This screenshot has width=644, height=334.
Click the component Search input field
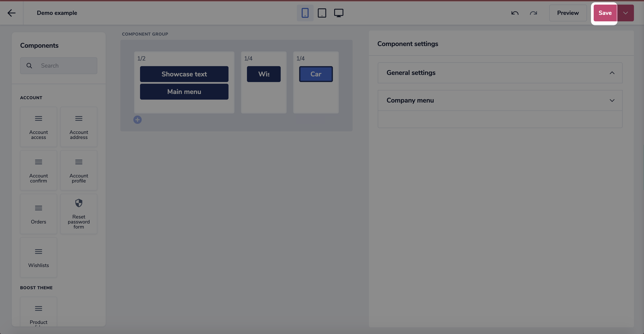(x=62, y=66)
